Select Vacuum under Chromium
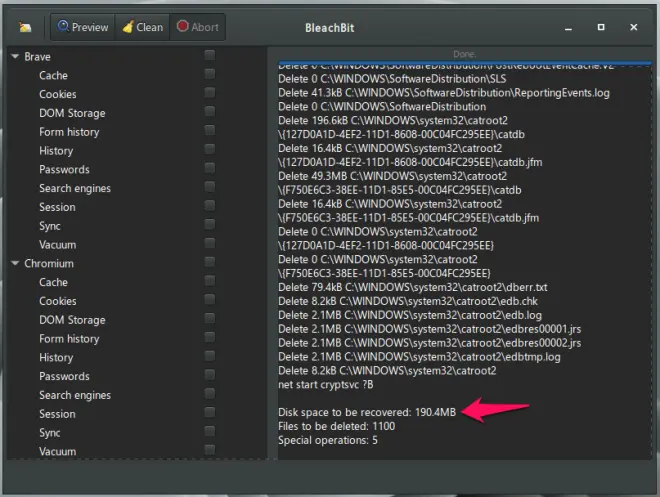The image size is (660, 497). click(x=58, y=452)
